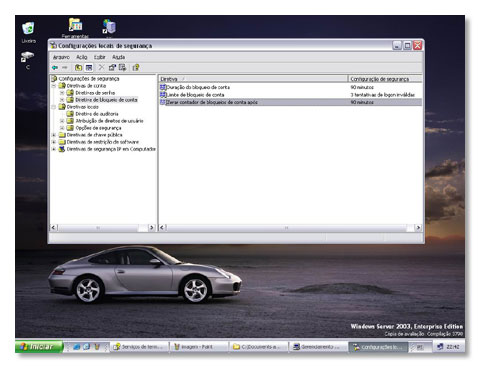Select Diretivas locais in tree
Screen dimensions: 480x368
83,107
